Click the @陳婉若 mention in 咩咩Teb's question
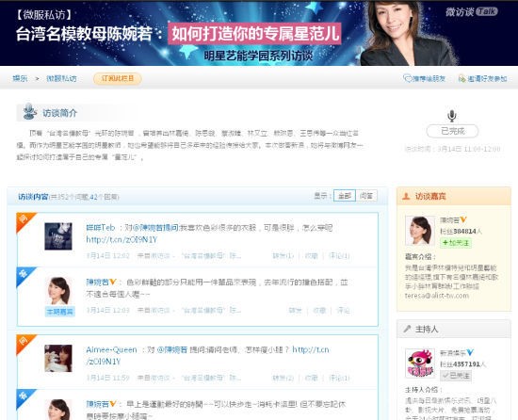Screen dimensions: 518x420 148,228
